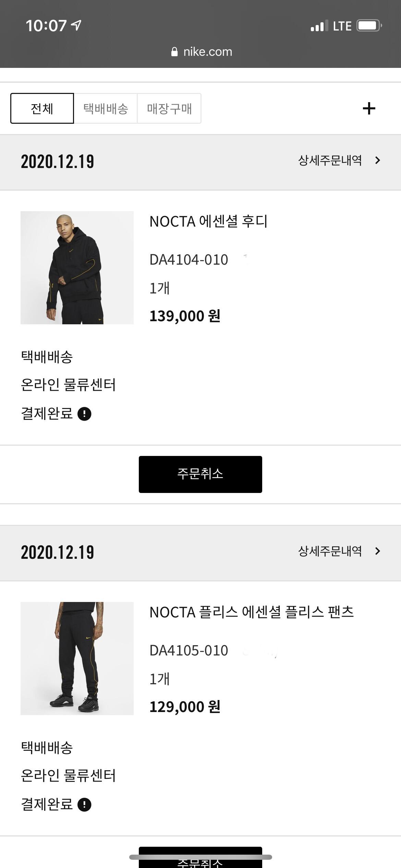
Task: Tap the location arrow icon in status bar
Action: tap(76, 25)
